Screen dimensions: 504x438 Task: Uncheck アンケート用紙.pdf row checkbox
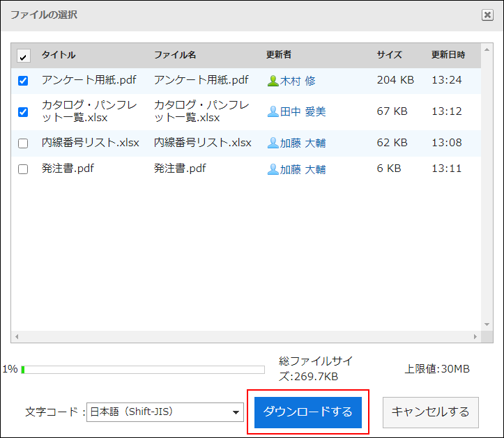tap(23, 80)
